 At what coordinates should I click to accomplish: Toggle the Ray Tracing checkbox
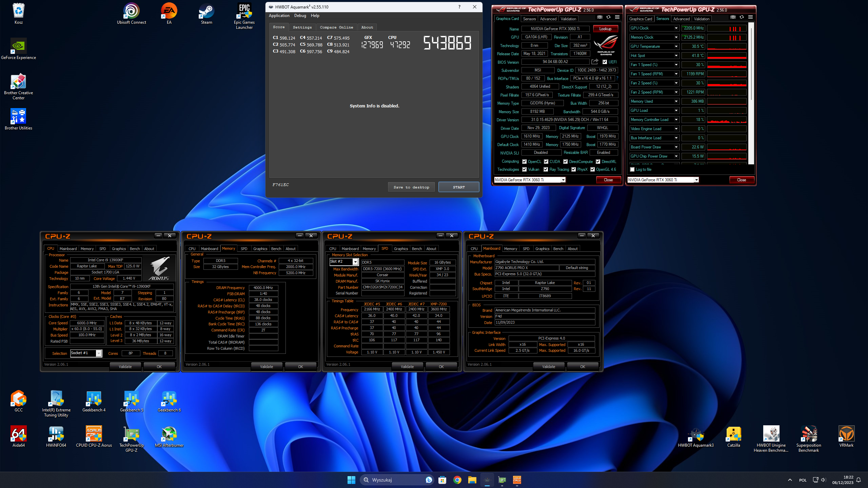coord(546,169)
